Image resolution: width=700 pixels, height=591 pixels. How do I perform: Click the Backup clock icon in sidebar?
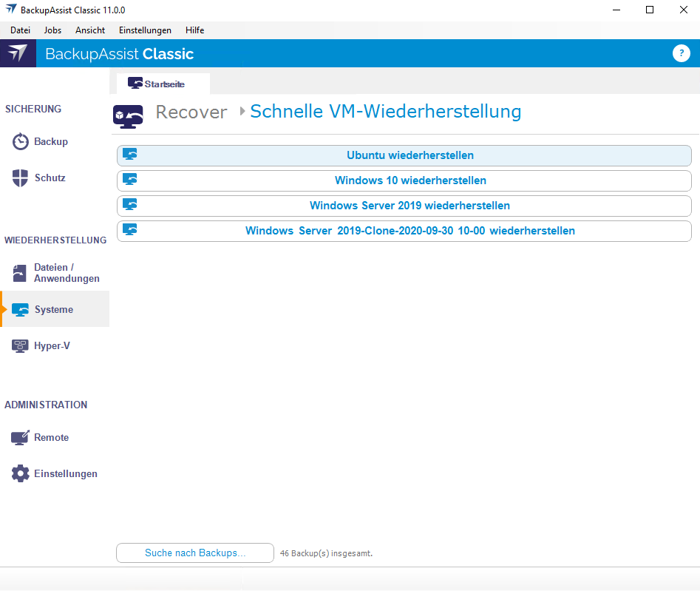pos(21,142)
